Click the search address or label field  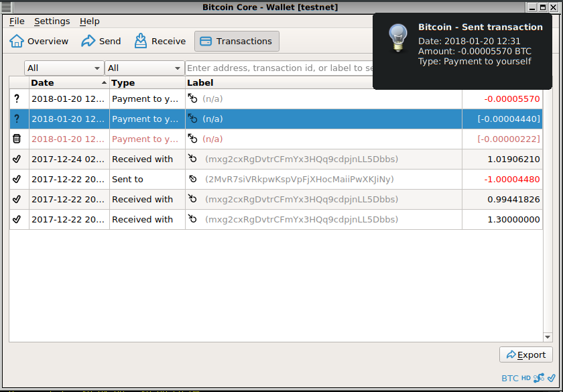[x=279, y=68]
